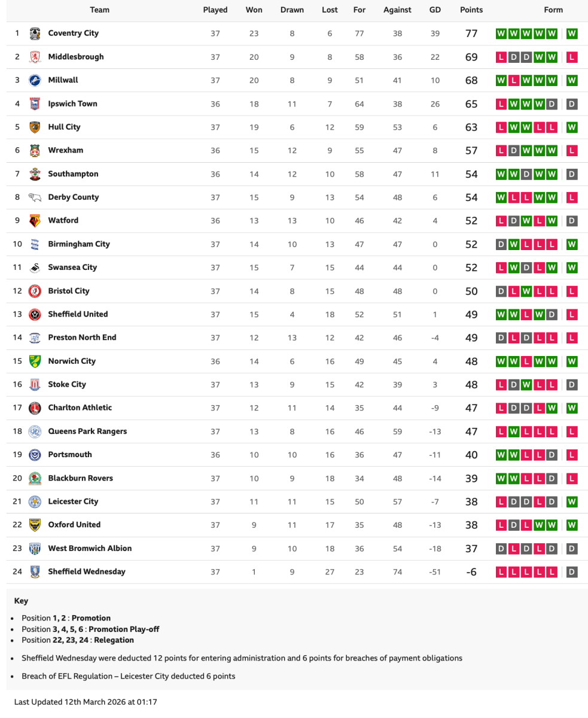
Task: Click the Points column header
Action: [x=471, y=10]
